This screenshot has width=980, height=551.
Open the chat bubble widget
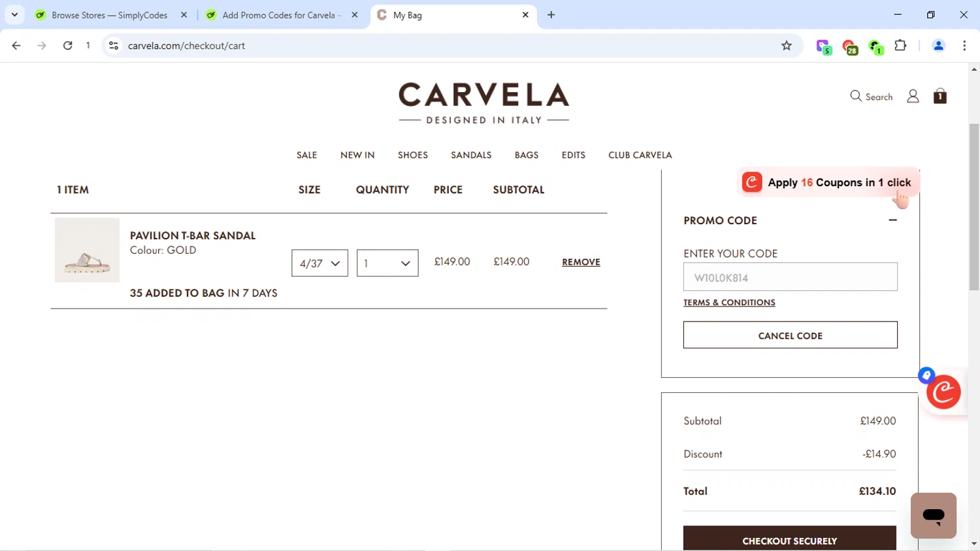(934, 516)
